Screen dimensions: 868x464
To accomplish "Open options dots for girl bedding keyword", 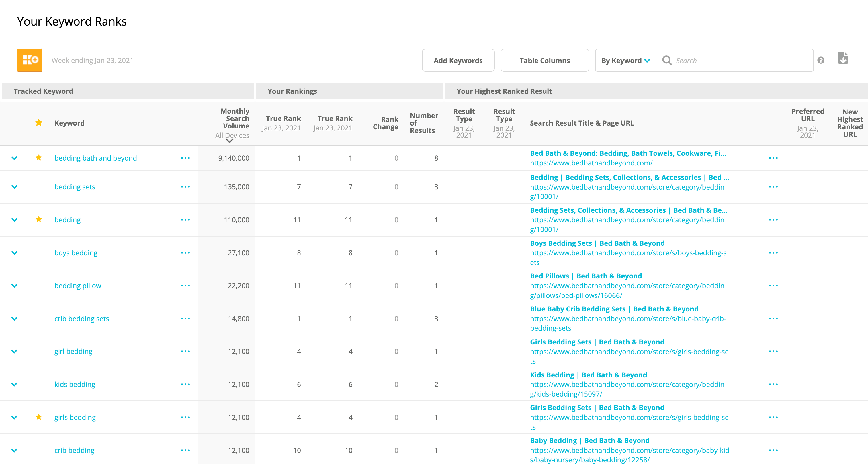I will [x=185, y=351].
